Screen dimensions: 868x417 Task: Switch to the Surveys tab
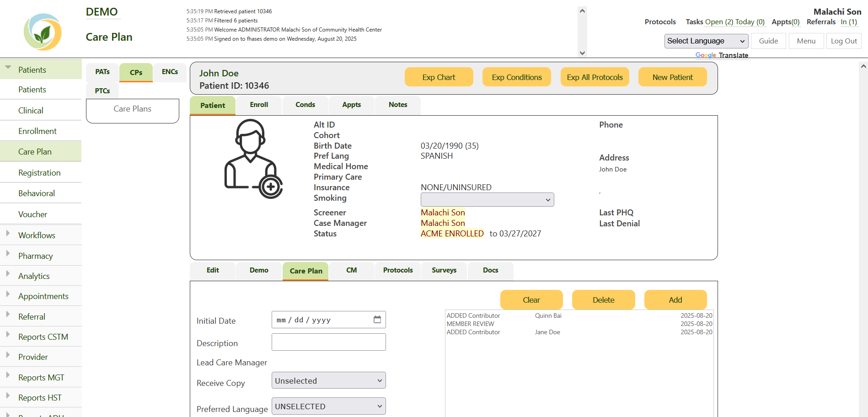(444, 270)
